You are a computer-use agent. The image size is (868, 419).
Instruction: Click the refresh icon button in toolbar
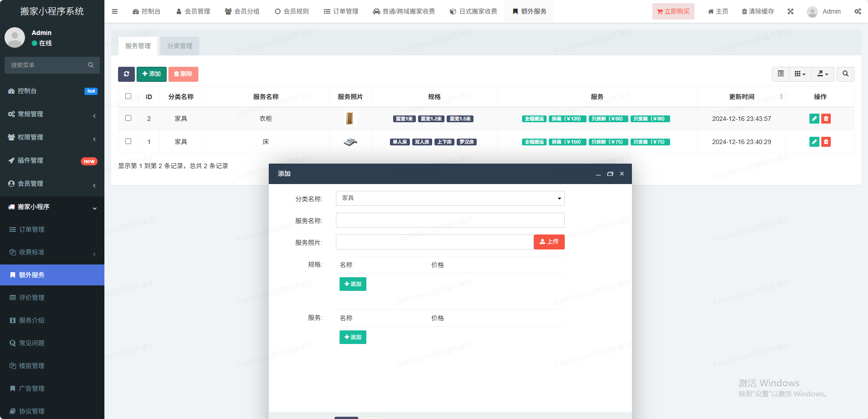coord(126,74)
